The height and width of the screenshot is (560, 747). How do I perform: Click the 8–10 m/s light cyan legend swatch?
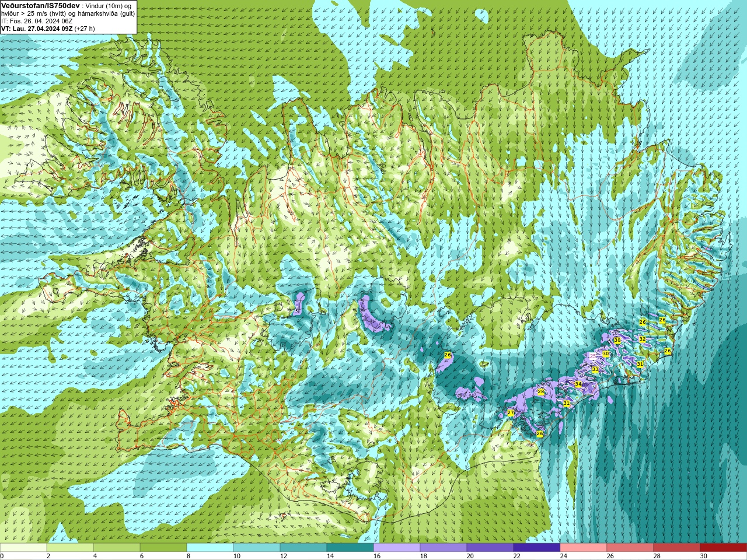210,548
